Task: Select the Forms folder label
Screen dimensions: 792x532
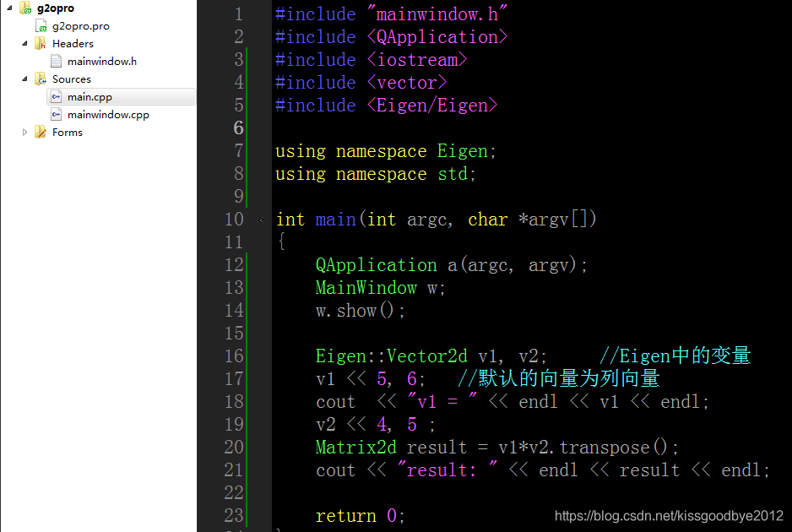Action: coord(68,133)
